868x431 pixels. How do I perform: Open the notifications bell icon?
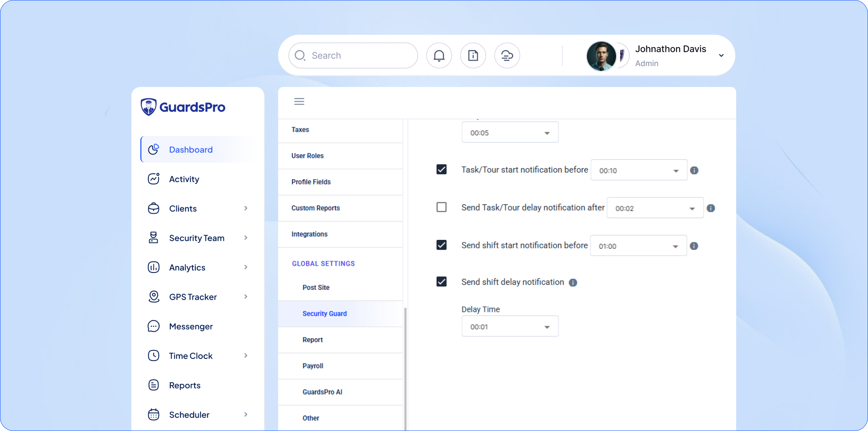[x=439, y=56]
